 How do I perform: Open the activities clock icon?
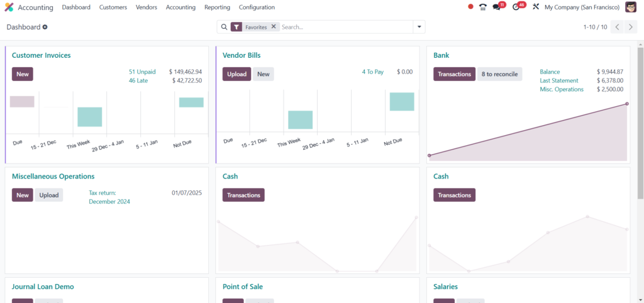coord(516,7)
